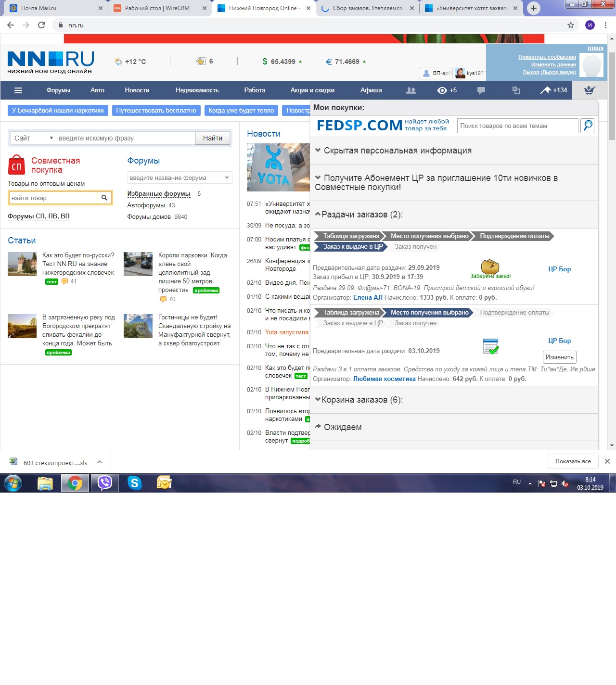The image size is (616, 685).
Task: Open the download options chevron for the xls file
Action: (x=100, y=462)
